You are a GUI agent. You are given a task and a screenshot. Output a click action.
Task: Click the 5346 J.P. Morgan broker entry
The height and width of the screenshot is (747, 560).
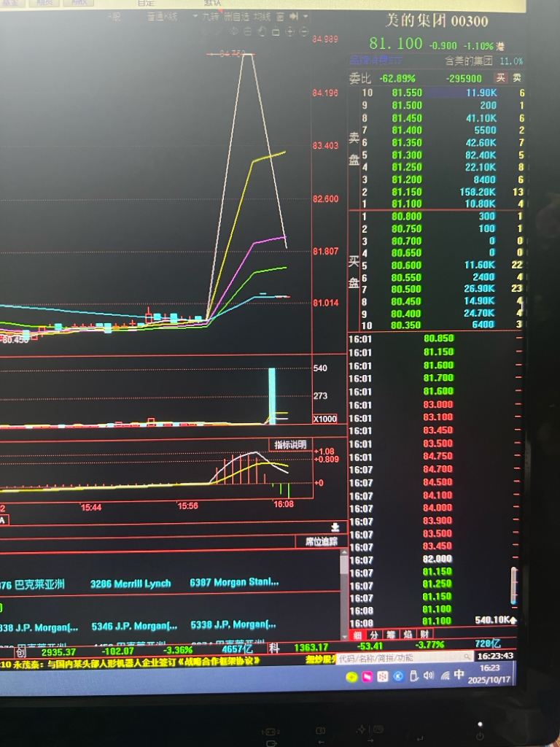134,625
